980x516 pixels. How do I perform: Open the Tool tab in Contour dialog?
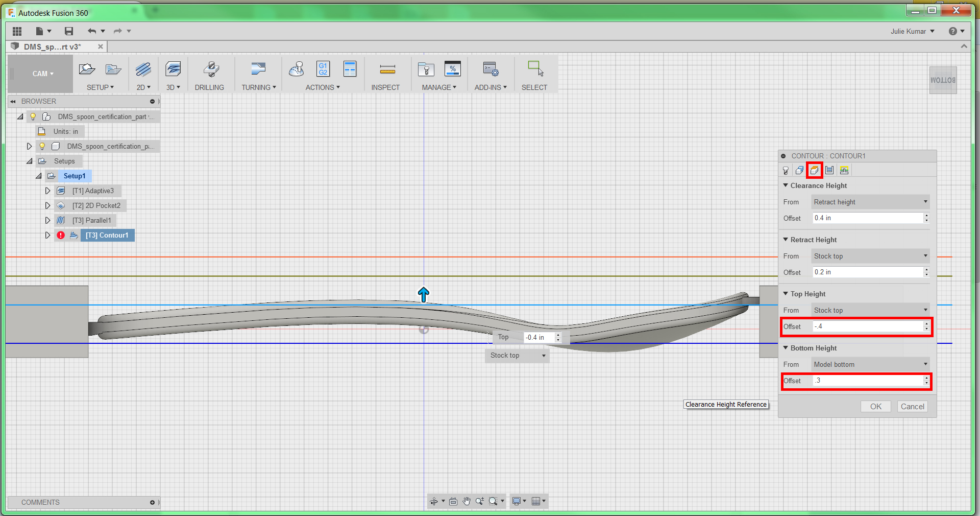pos(786,171)
